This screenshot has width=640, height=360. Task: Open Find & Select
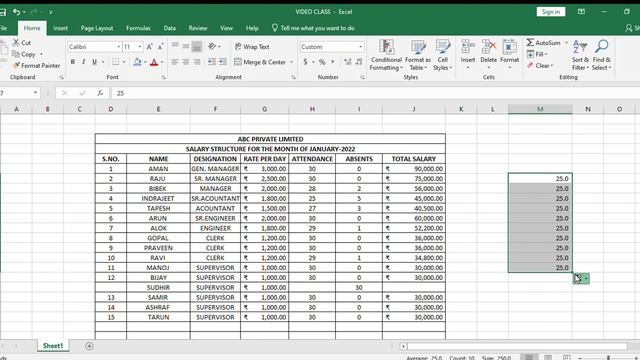pyautogui.click(x=602, y=55)
